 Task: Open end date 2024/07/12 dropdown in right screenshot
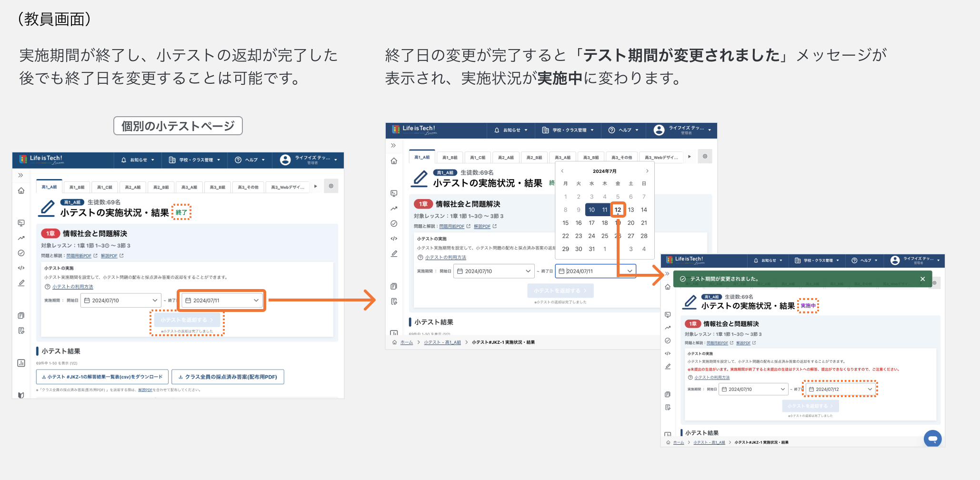pyautogui.click(x=840, y=389)
